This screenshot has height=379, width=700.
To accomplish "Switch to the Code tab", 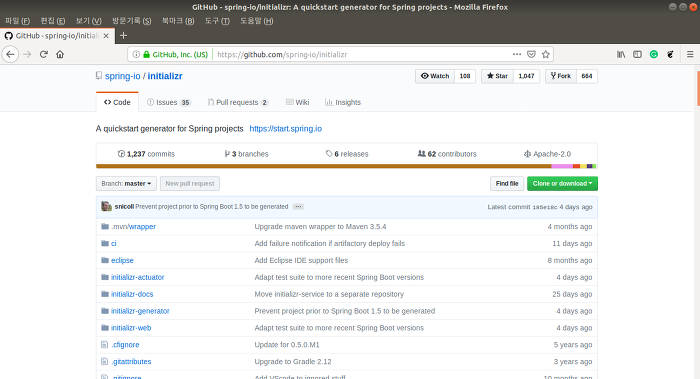I will [117, 102].
